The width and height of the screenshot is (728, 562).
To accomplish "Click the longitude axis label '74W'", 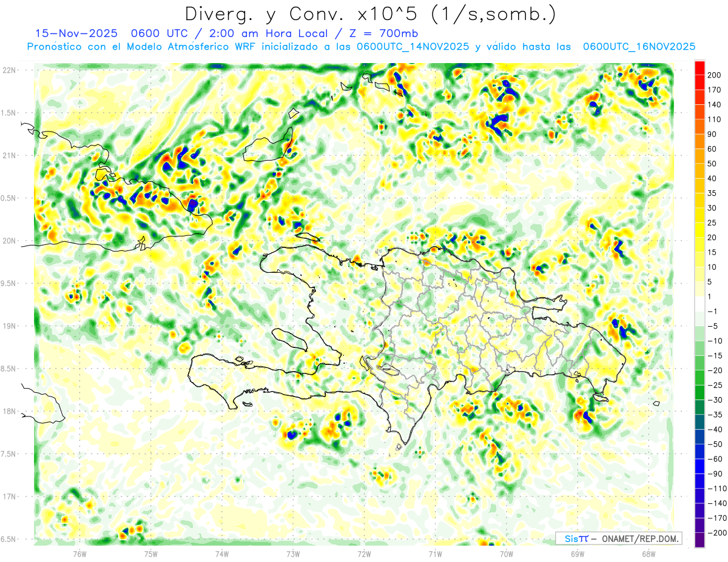I will [x=222, y=554].
